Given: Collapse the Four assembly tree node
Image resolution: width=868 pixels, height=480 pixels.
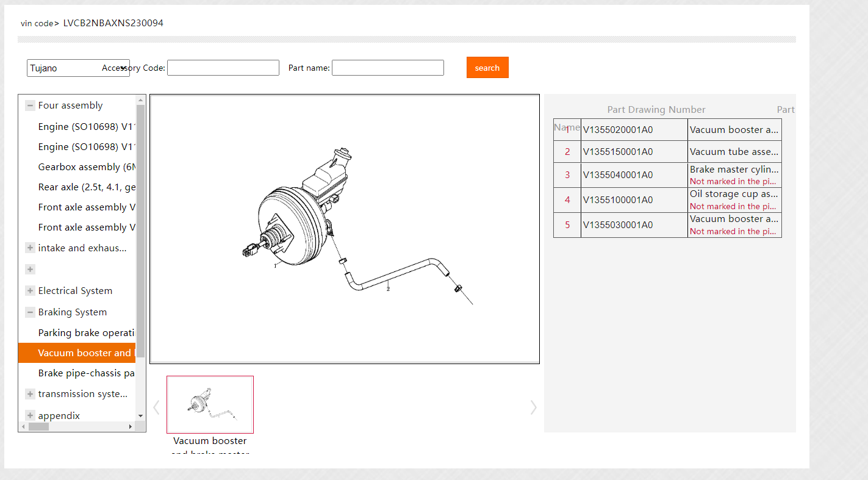Looking at the screenshot, I should click(30, 106).
